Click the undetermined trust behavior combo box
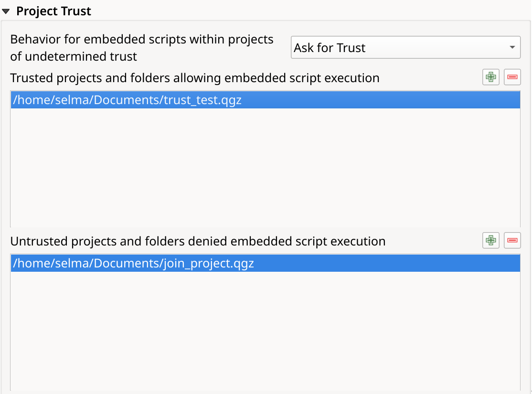The image size is (532, 394). tap(405, 47)
